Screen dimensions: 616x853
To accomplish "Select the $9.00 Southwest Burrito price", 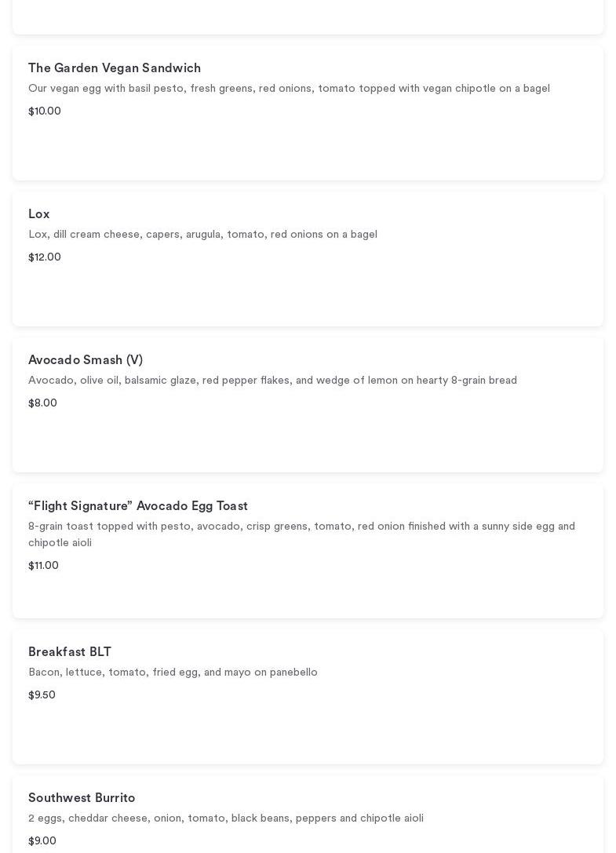I will 42,841.
